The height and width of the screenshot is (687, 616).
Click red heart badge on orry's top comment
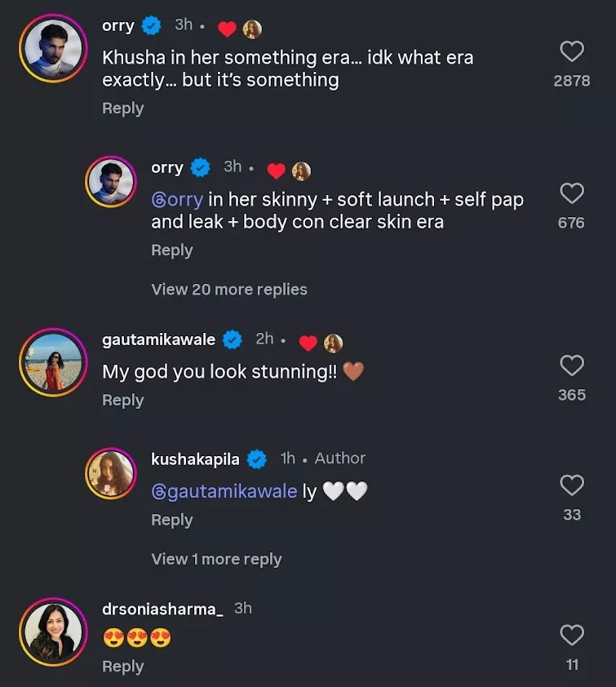(x=227, y=30)
